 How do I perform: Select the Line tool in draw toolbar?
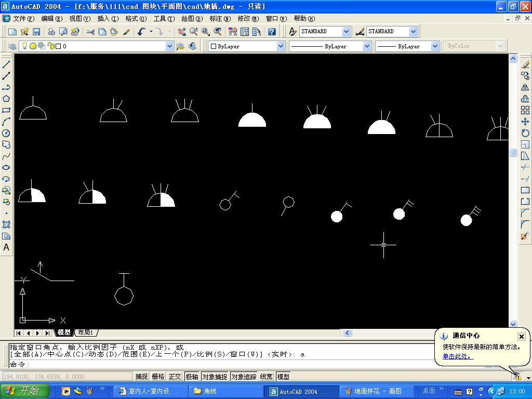pyautogui.click(x=6, y=64)
